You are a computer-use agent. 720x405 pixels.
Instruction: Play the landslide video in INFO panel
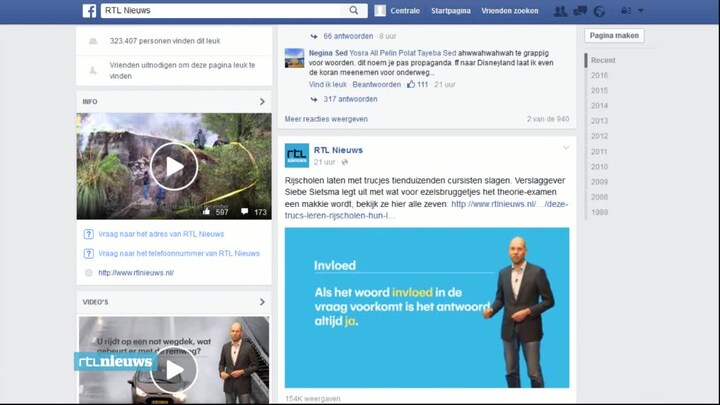tap(174, 166)
